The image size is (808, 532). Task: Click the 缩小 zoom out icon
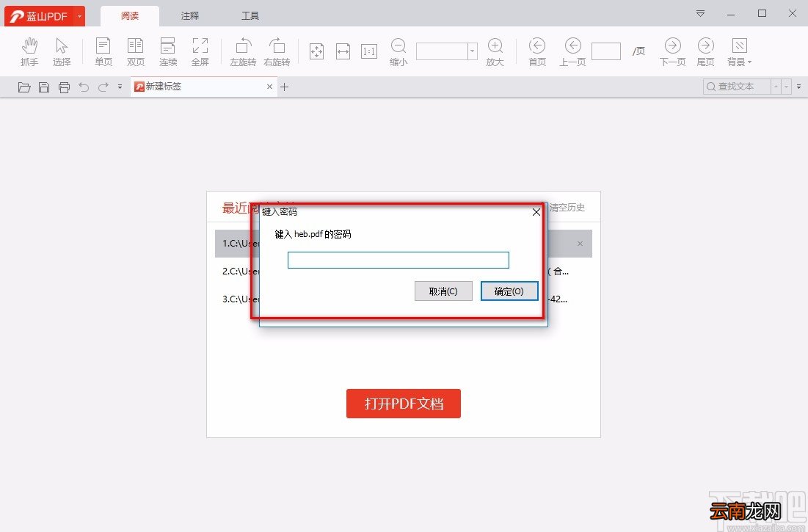click(x=398, y=51)
